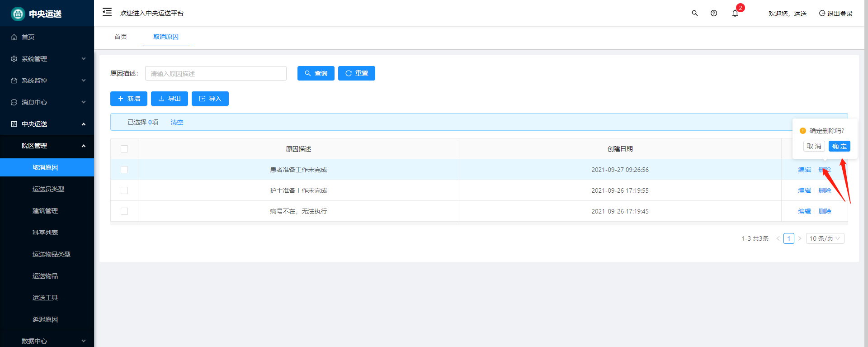The image size is (868, 347).
Task: Click the date 2021-09-26 17:19:55 cell
Action: coord(620,190)
